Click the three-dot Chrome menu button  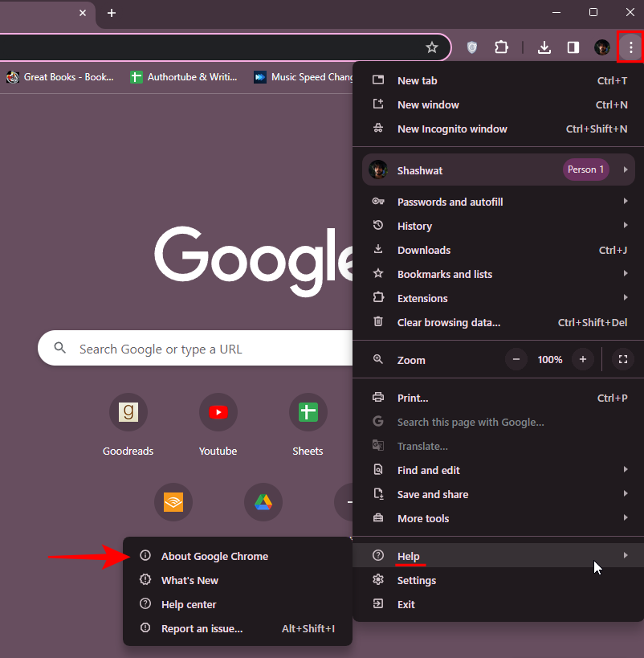click(x=630, y=47)
